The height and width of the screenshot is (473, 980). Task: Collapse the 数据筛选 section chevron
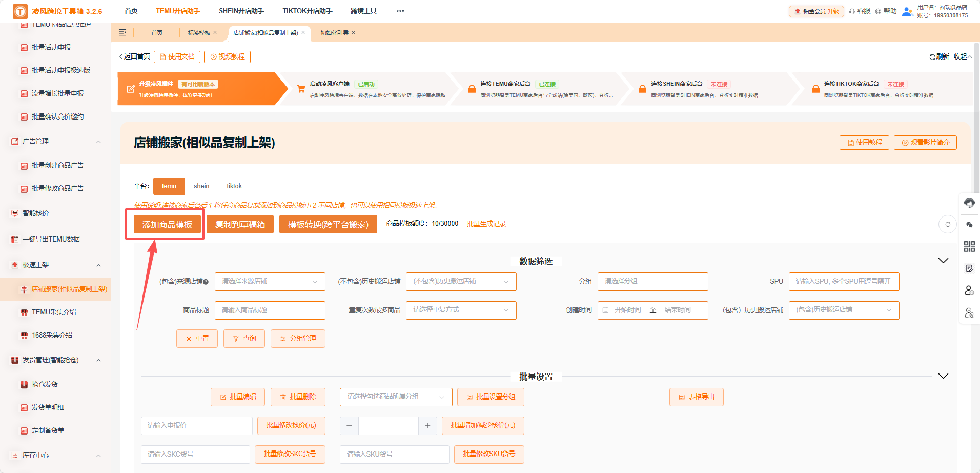tap(943, 261)
